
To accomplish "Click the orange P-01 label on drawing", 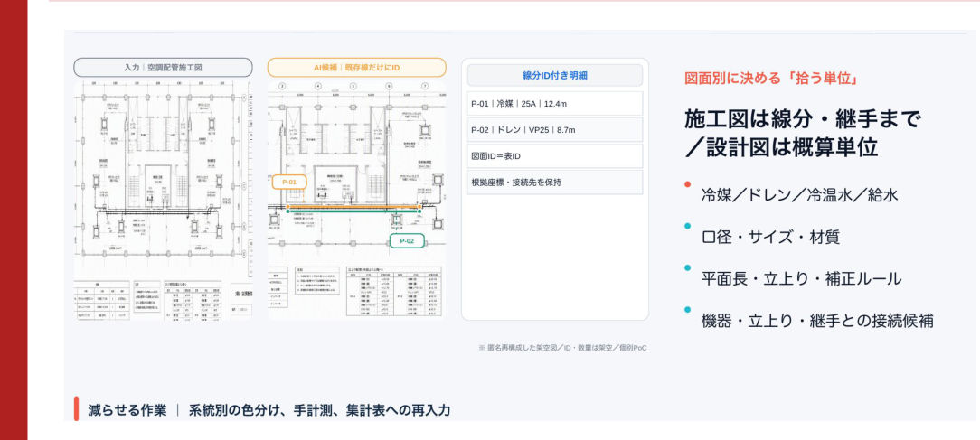I will pyautogui.click(x=289, y=183).
